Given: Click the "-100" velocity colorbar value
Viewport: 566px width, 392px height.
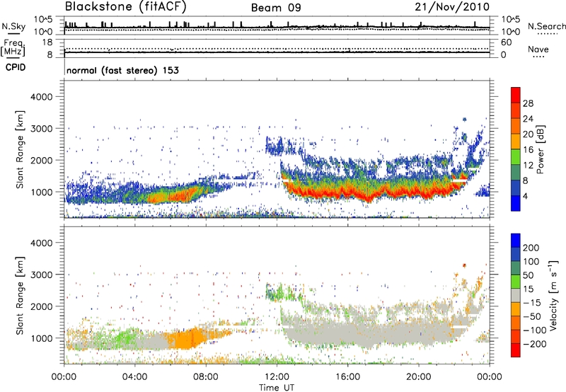Looking at the screenshot, I should 535,330.
